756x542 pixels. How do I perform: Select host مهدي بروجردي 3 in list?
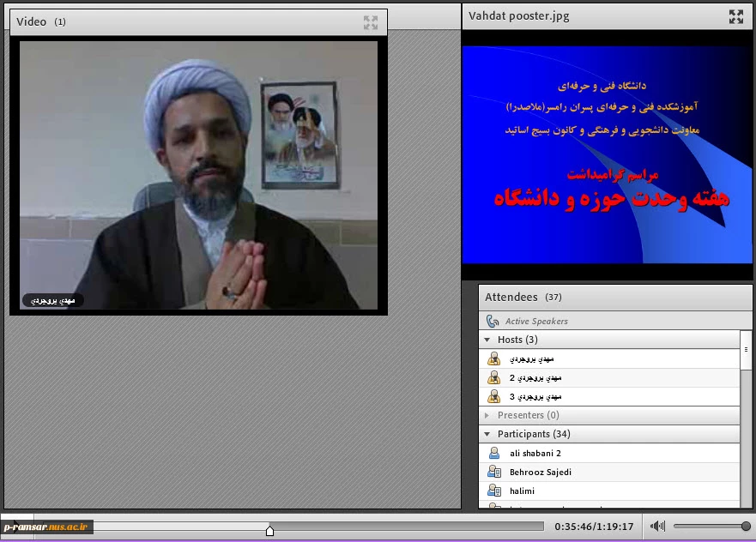(609, 396)
